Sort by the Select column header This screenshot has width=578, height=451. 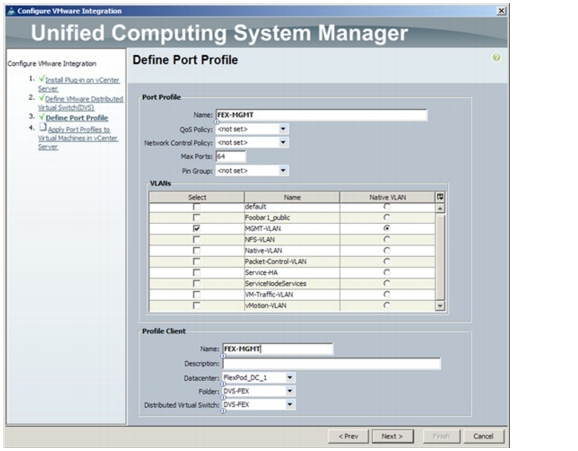point(197,197)
